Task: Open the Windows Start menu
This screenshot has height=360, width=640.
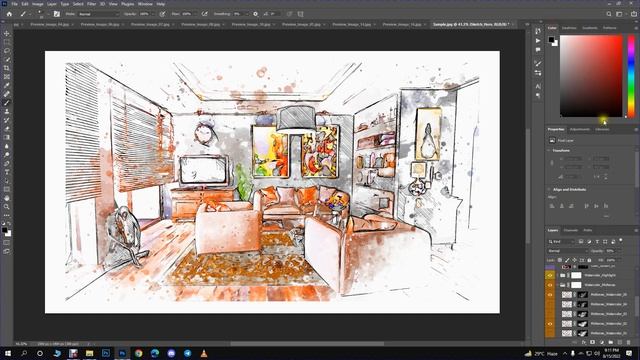Action: tap(7, 353)
